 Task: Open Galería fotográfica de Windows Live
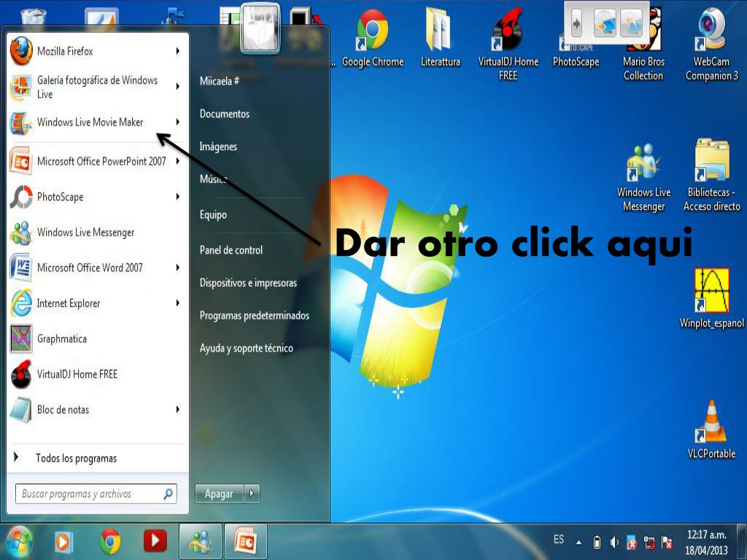pyautogui.click(x=97, y=87)
